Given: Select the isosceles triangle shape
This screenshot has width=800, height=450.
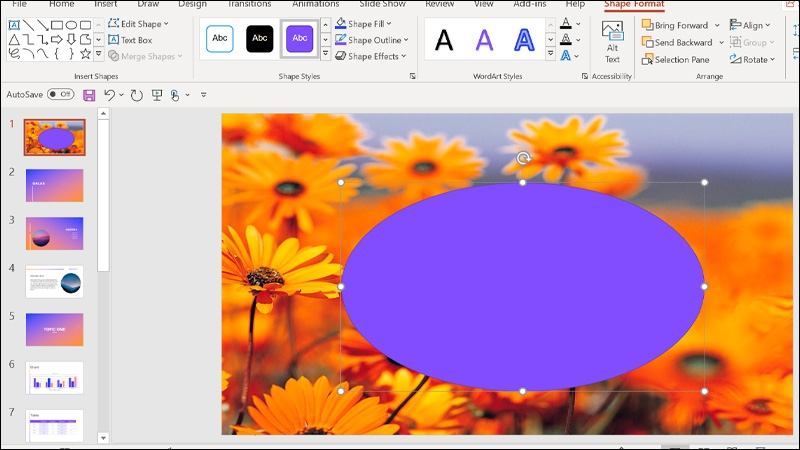Looking at the screenshot, I should pos(14,39).
